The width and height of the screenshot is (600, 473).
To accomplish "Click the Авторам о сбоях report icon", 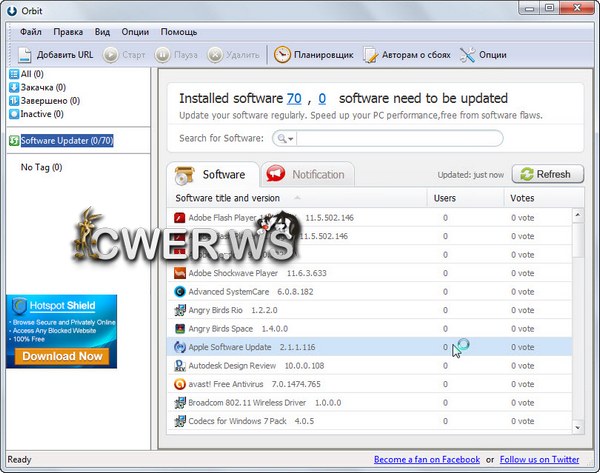I will (x=371, y=54).
